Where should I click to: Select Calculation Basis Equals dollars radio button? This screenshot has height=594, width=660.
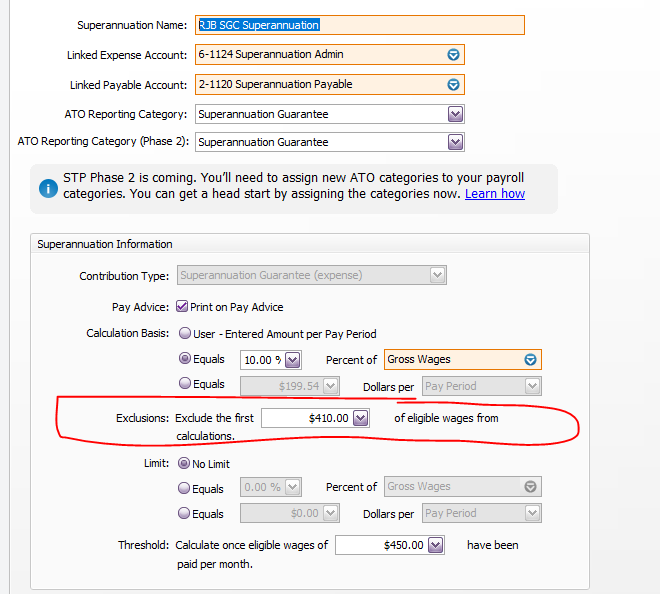pos(185,383)
